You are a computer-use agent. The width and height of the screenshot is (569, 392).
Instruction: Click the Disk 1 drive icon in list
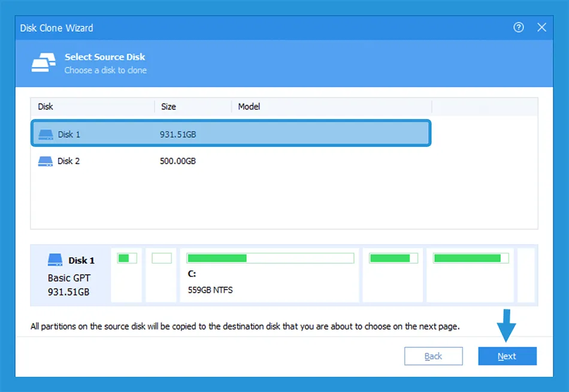46,135
